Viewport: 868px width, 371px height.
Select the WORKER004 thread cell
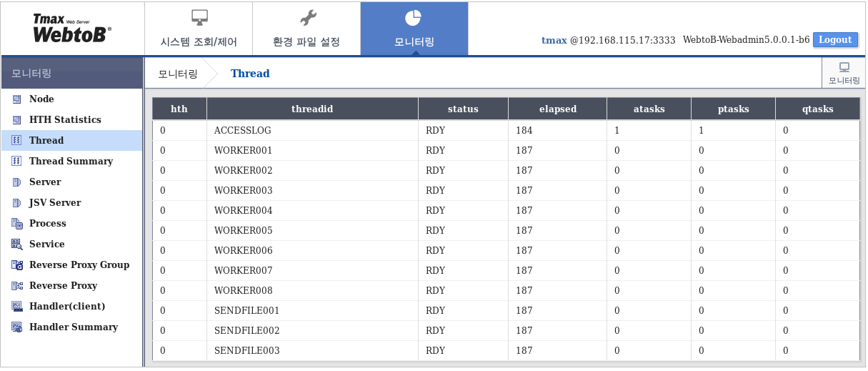click(x=312, y=211)
